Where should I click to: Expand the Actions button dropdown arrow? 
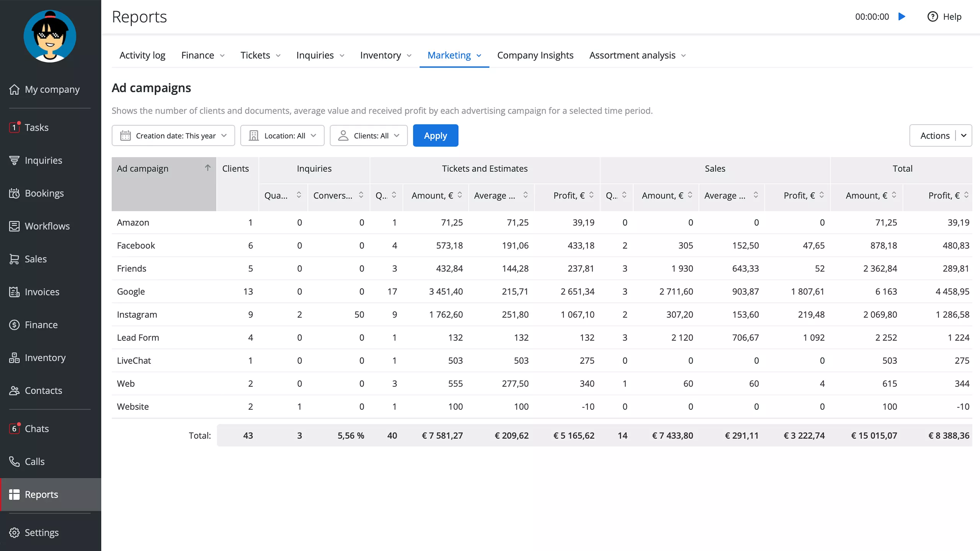coord(964,135)
